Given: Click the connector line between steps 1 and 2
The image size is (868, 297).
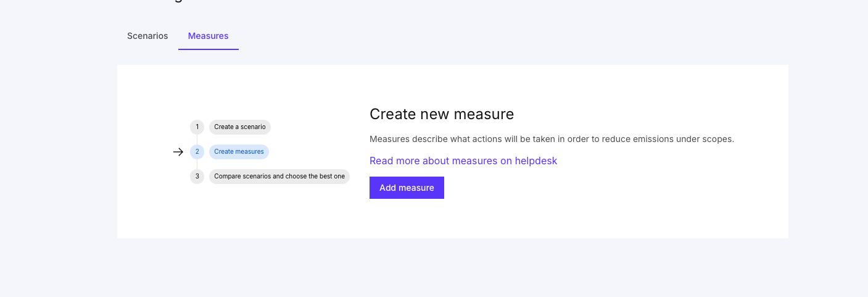Looking at the screenshot, I should click(x=197, y=140).
